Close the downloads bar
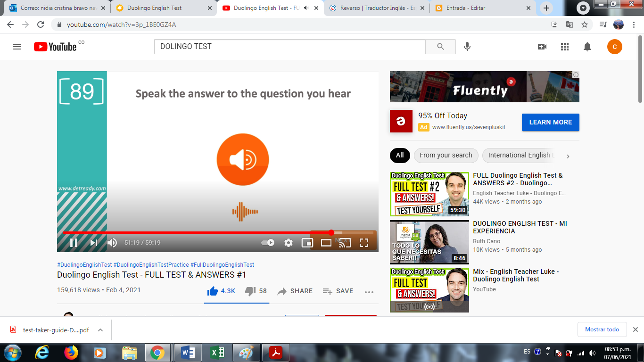Image resolution: width=644 pixels, height=362 pixels. (x=635, y=329)
